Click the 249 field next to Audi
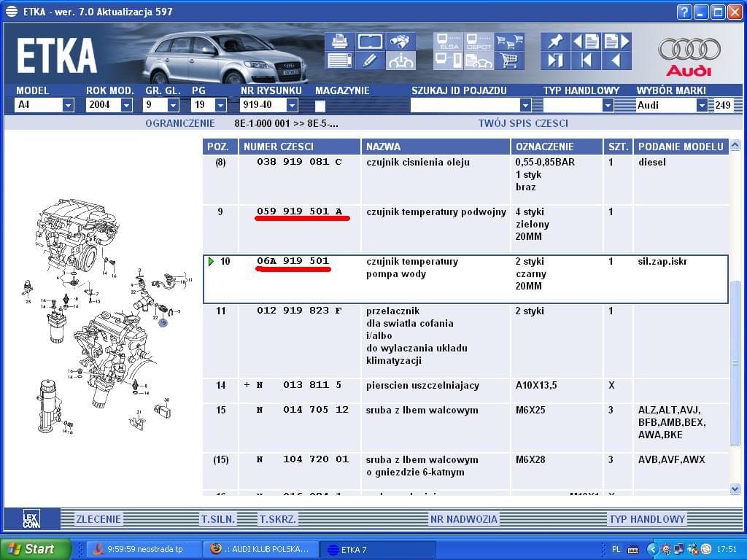This screenshot has width=747, height=560. pyautogui.click(x=722, y=105)
